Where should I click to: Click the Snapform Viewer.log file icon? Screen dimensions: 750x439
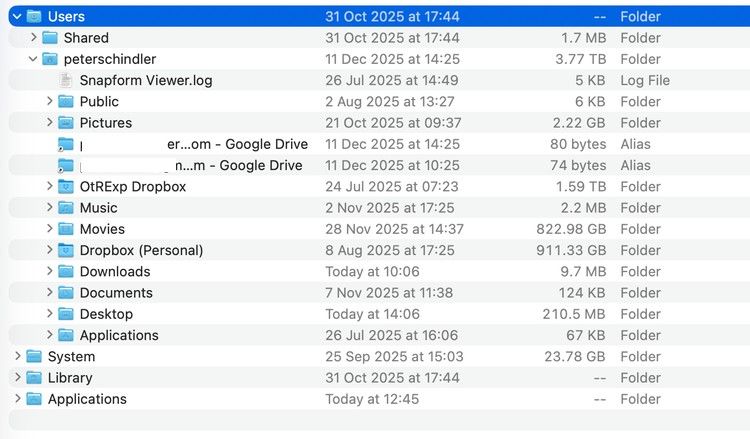pyautogui.click(x=66, y=80)
